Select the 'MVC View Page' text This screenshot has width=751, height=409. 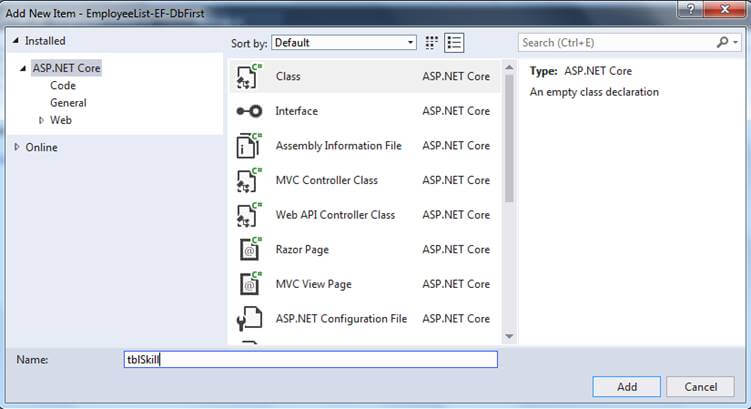click(x=313, y=284)
